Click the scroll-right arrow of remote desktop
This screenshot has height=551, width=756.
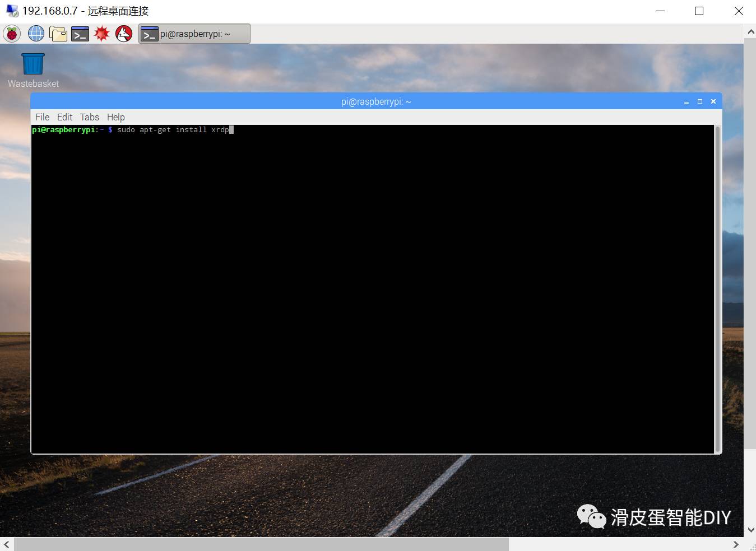[736, 544]
